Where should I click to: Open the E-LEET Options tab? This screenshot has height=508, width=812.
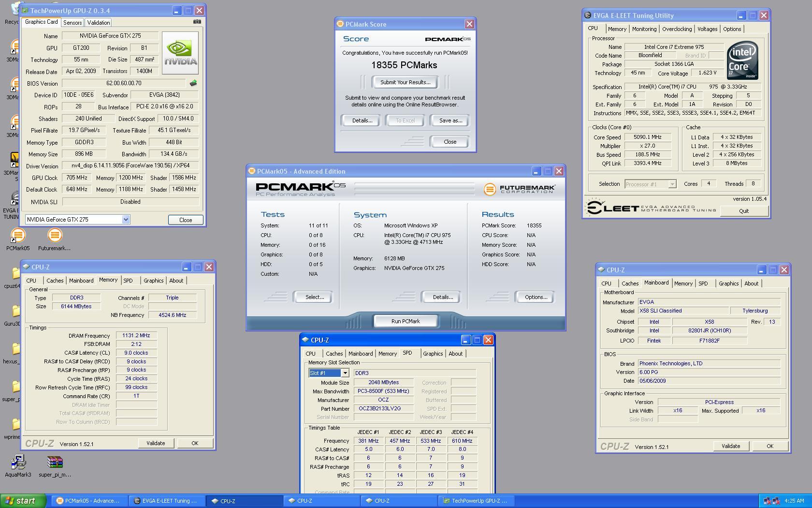coord(732,29)
